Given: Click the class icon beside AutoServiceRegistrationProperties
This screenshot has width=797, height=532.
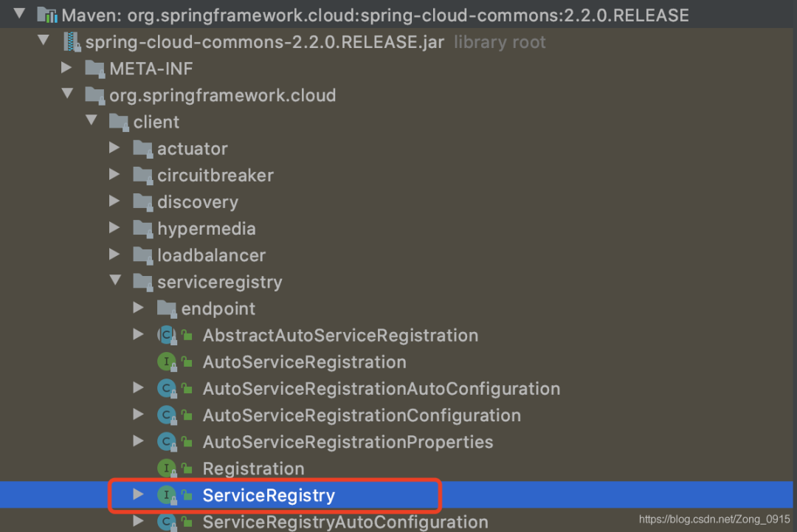Looking at the screenshot, I should (x=167, y=442).
